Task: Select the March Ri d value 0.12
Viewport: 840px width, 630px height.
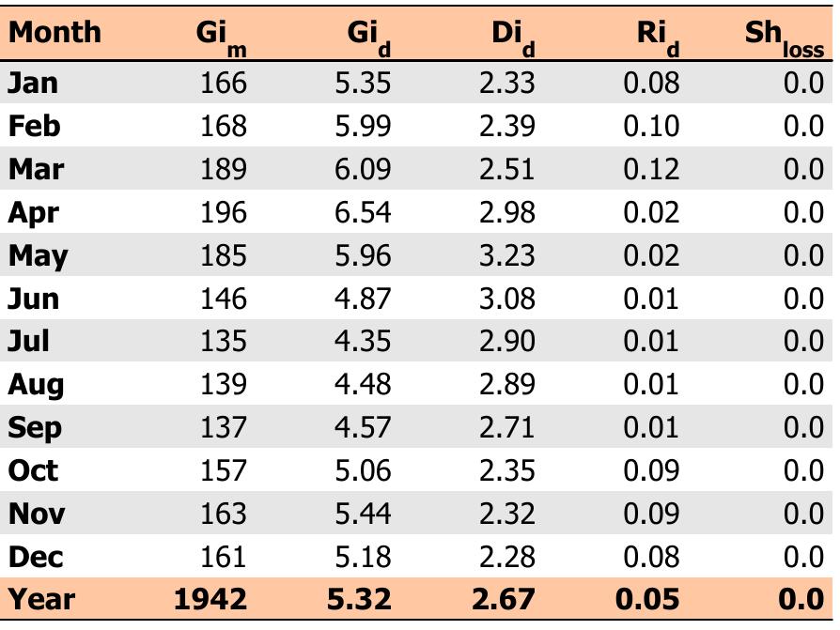Action: [x=650, y=169]
